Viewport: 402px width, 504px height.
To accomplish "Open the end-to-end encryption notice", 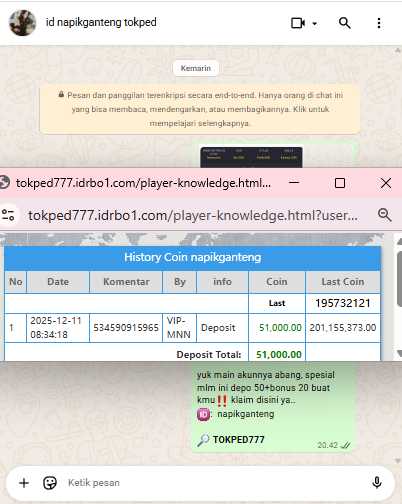I will tap(200, 109).
